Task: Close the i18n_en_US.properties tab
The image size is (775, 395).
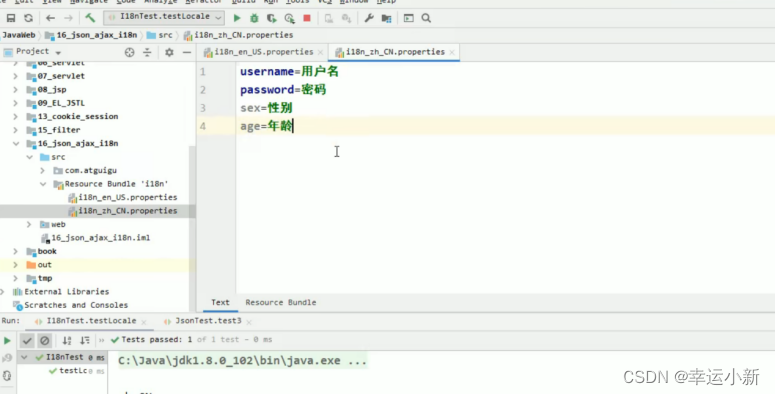Action: (321, 52)
